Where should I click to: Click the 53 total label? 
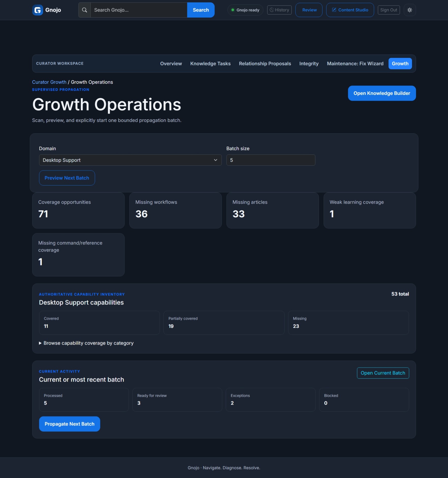click(400, 294)
